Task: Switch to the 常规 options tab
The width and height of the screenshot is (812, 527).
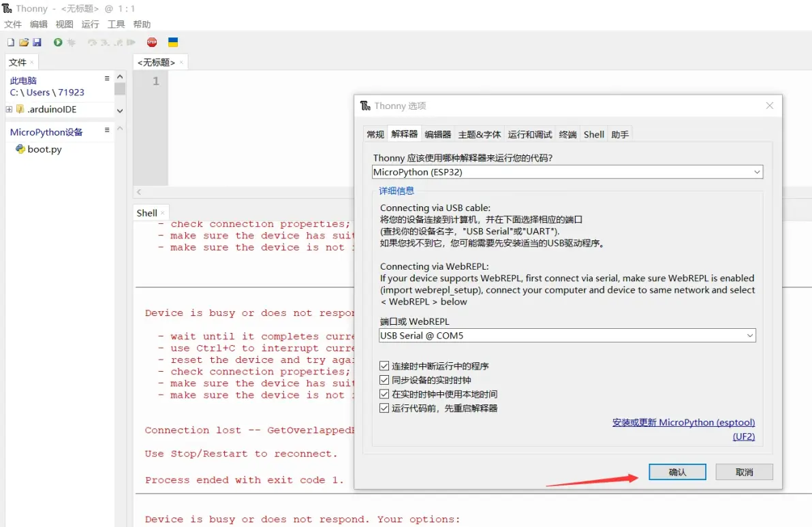Action: (375, 135)
